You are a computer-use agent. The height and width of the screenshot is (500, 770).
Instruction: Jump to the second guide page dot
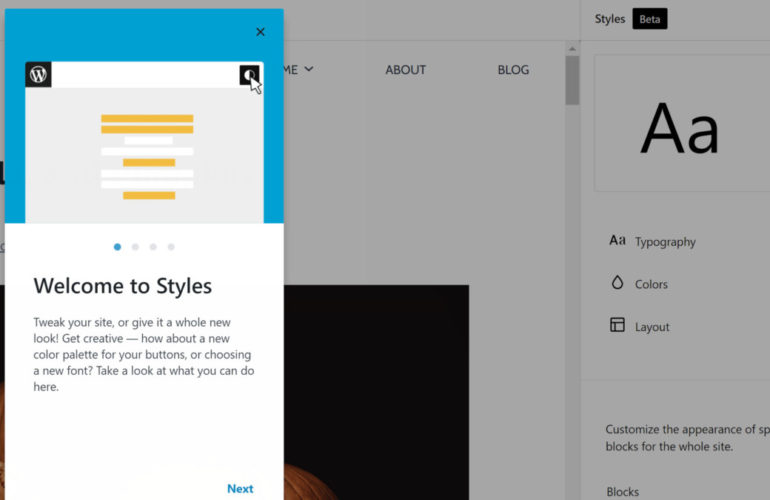pyautogui.click(x=135, y=246)
